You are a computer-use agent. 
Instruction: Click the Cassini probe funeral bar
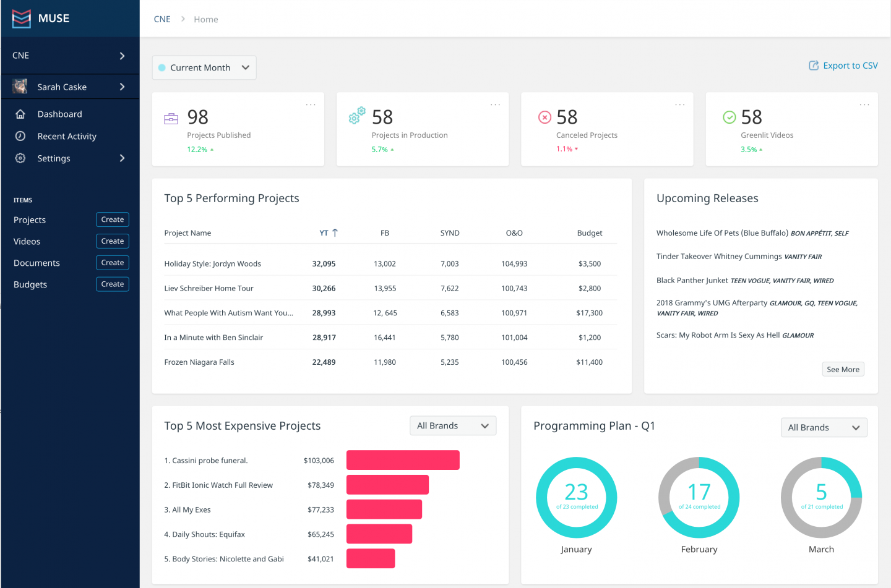point(403,460)
